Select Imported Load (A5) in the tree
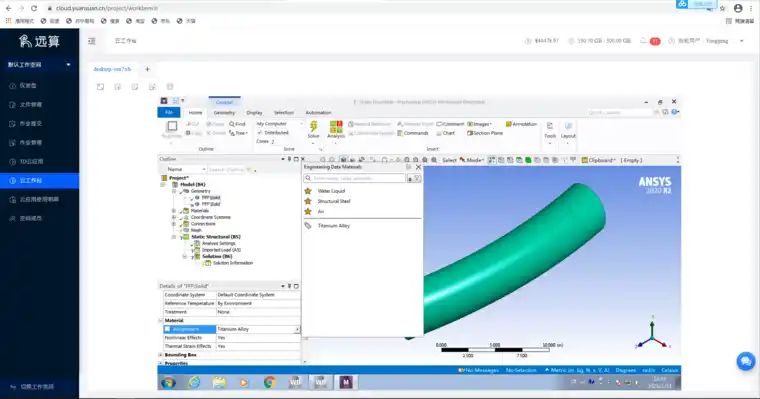Image resolution: width=760 pixels, height=399 pixels. click(221, 250)
